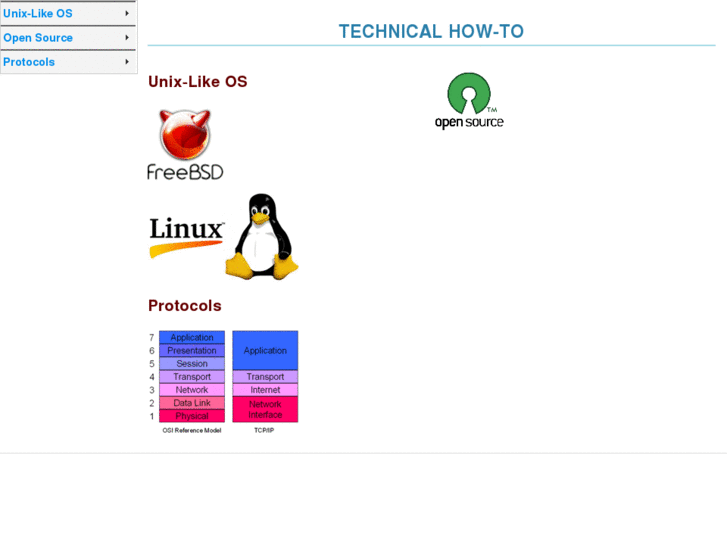Click the TECHNICAL HOW-TO page title

click(431, 32)
